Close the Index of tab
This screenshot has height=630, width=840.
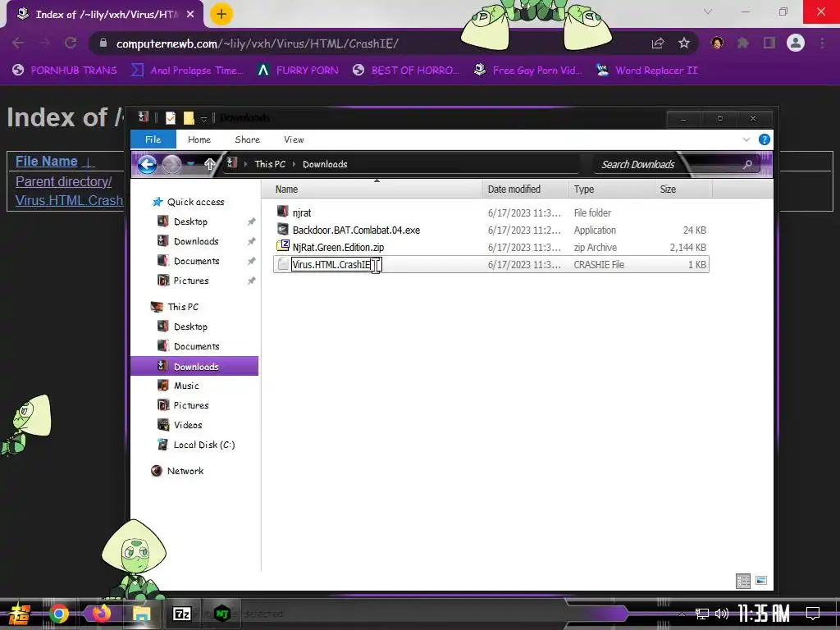(x=190, y=15)
